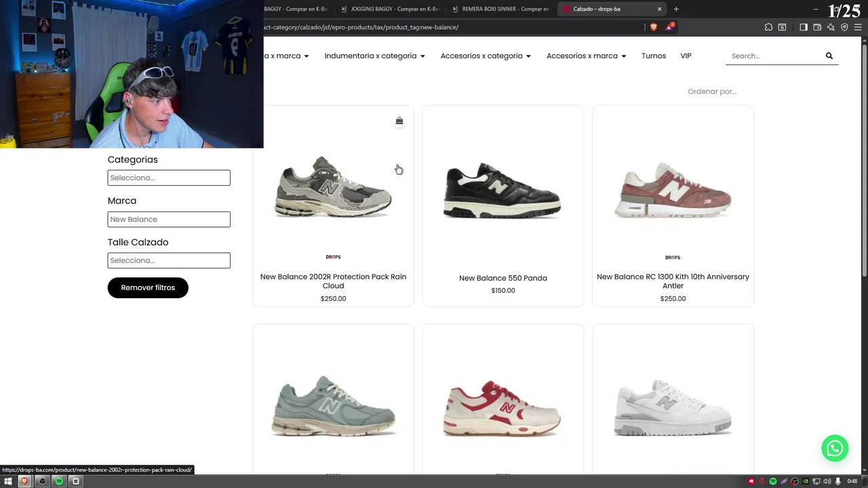This screenshot has height=488, width=868.
Task: Open the tab search icon in toolbar
Action: pos(782,27)
